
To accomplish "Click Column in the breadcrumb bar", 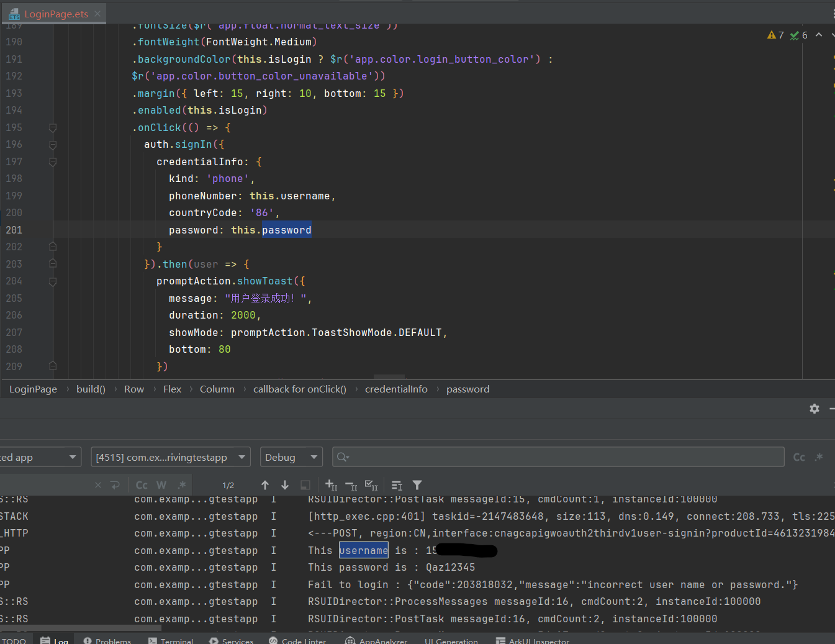I will [217, 389].
